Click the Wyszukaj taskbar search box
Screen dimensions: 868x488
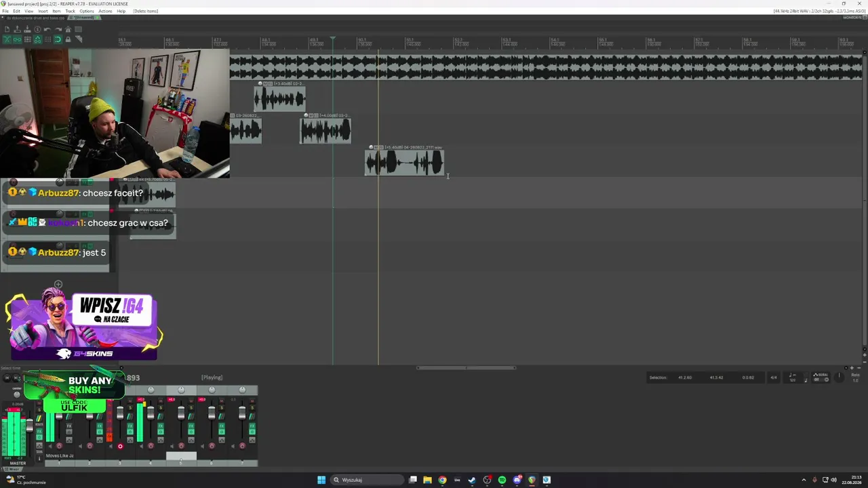point(366,480)
